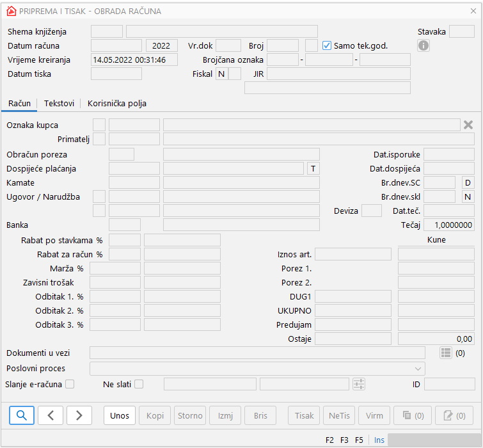
Task: Clear the Oznaka kupca field with X icon
Action: pos(468,125)
